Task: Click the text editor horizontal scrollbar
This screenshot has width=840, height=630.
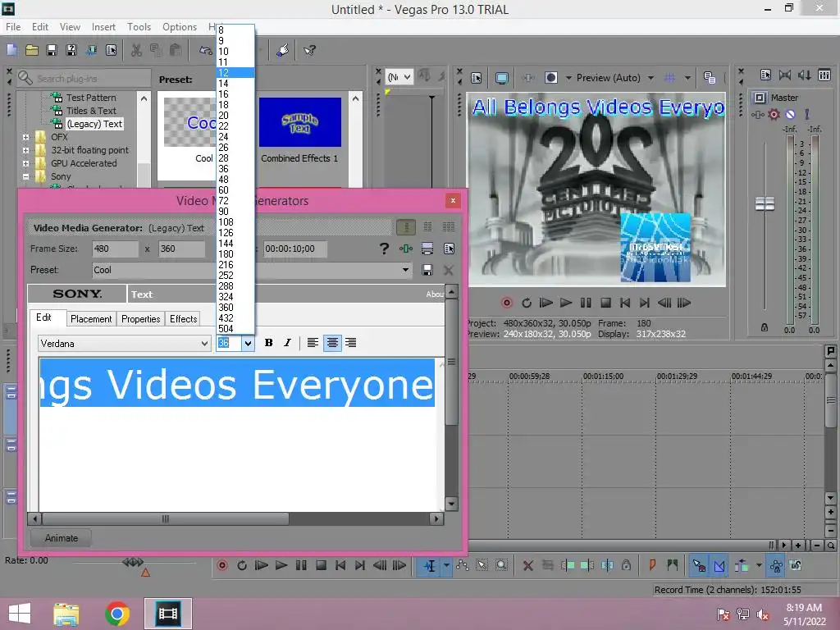Action: pos(165,518)
